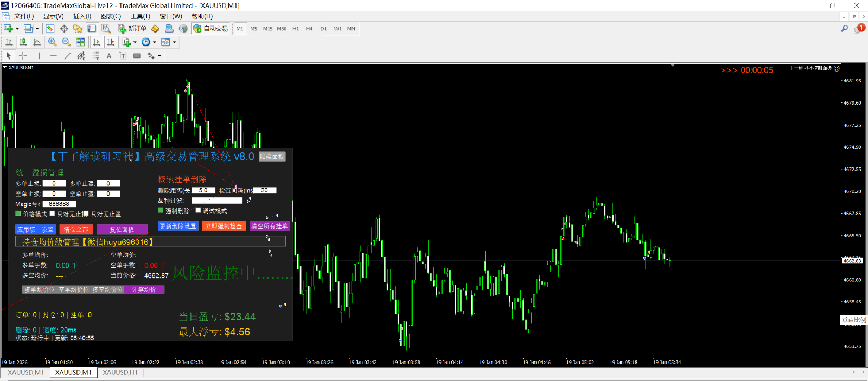Image resolution: width=868 pixels, height=381 pixels.
Task: Toggle 只对无止盈 checkbox
Action: pyautogui.click(x=86, y=214)
